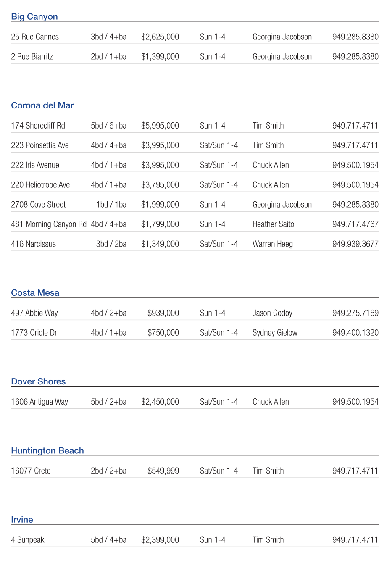Click the 25 Rue Cannes address

pos(35,37)
